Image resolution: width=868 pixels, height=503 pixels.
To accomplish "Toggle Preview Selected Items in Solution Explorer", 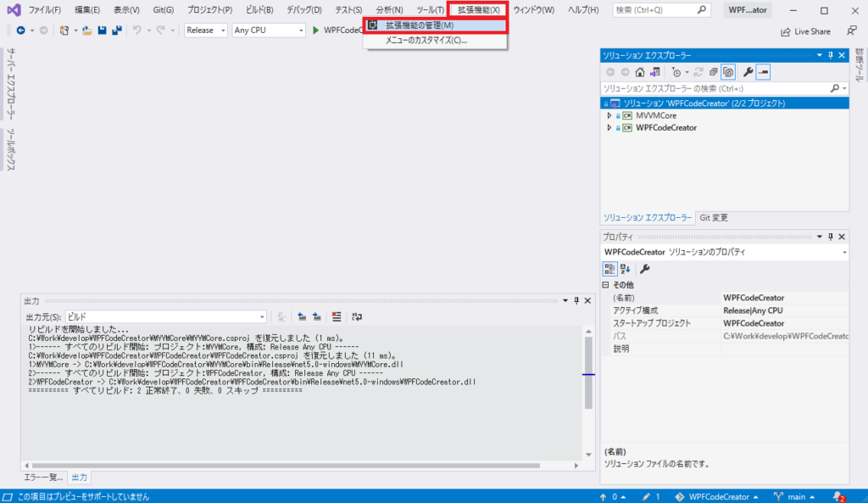I will coord(764,72).
